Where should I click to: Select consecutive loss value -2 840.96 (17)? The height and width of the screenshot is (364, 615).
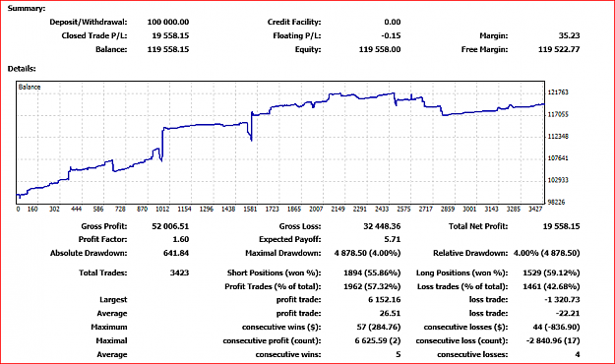pyautogui.click(x=553, y=340)
